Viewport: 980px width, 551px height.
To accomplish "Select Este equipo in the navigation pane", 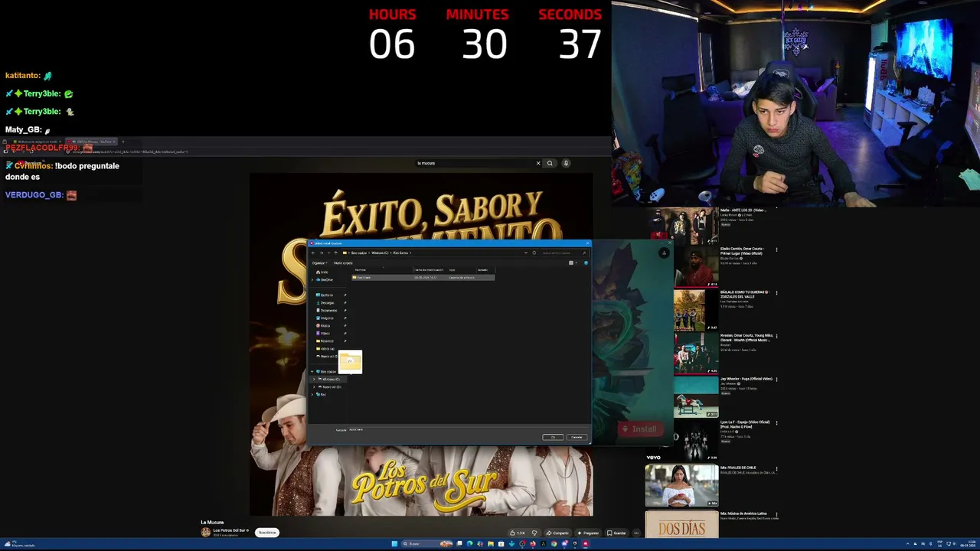I will tap(327, 371).
